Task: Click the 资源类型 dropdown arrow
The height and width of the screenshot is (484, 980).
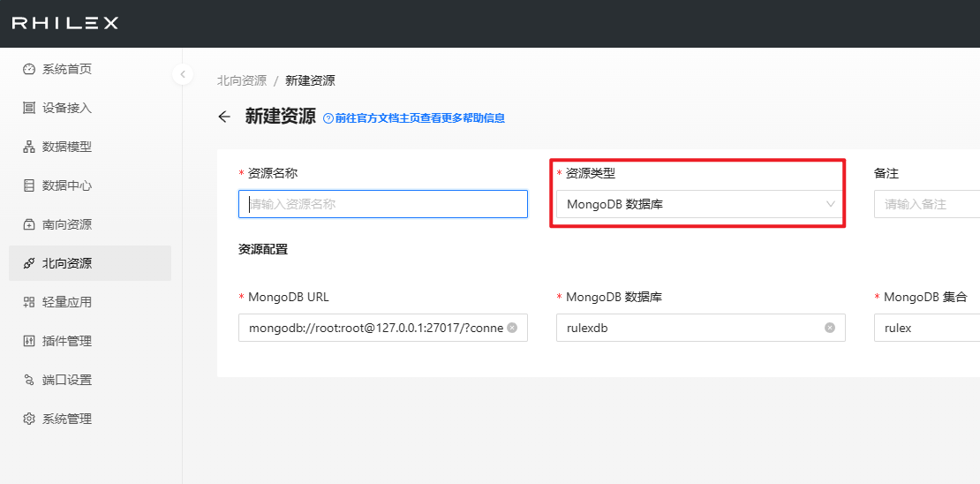Action: click(x=831, y=204)
